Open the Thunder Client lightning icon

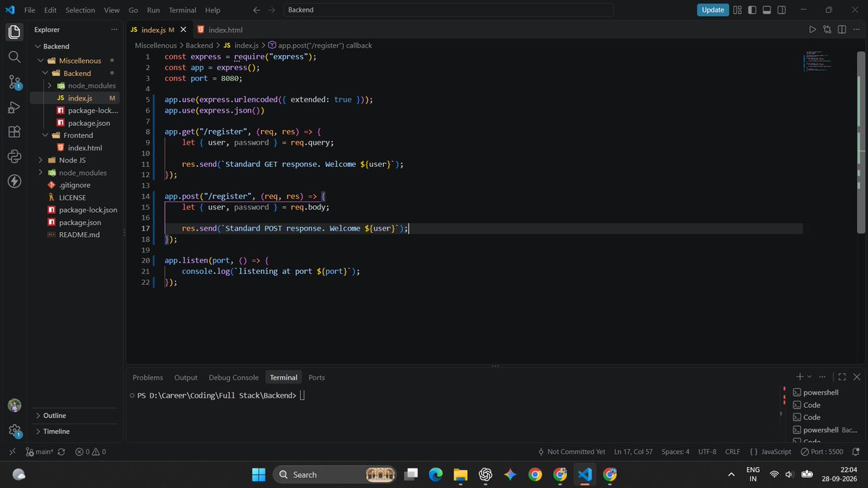(14, 181)
